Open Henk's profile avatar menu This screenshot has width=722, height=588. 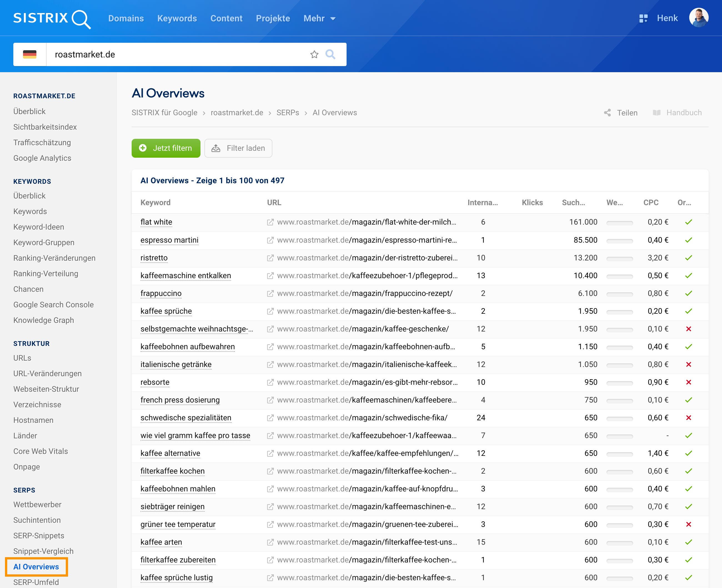(x=698, y=18)
